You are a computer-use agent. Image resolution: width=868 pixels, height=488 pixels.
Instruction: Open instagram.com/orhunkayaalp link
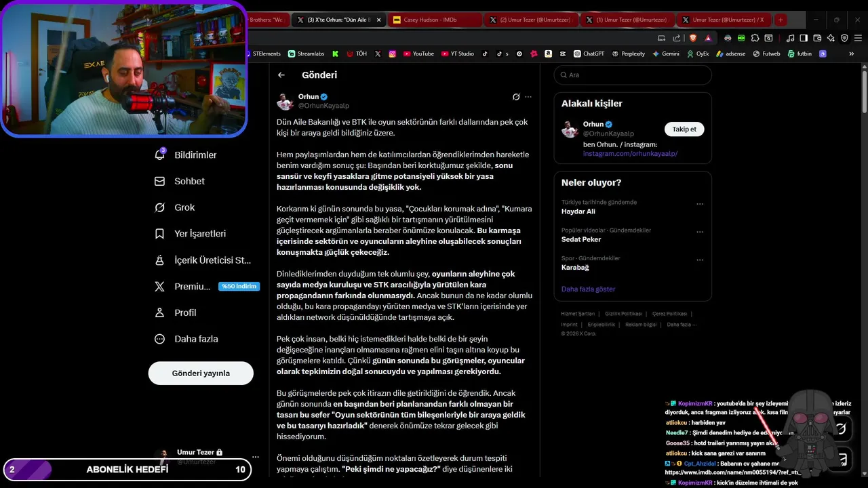[630, 154]
